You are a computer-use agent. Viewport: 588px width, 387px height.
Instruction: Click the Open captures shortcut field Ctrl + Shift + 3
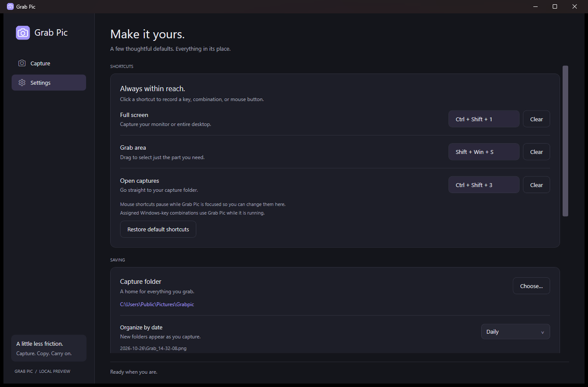pos(484,185)
